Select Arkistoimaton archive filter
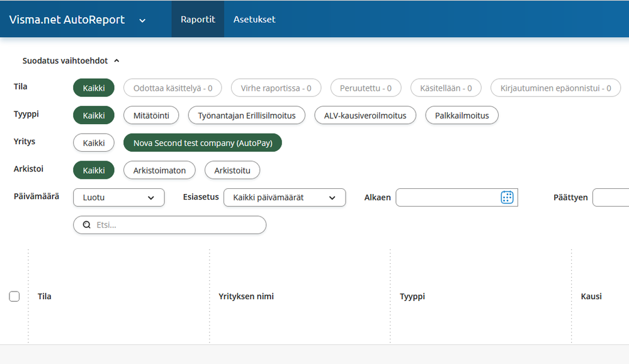The image size is (629, 364). click(159, 170)
